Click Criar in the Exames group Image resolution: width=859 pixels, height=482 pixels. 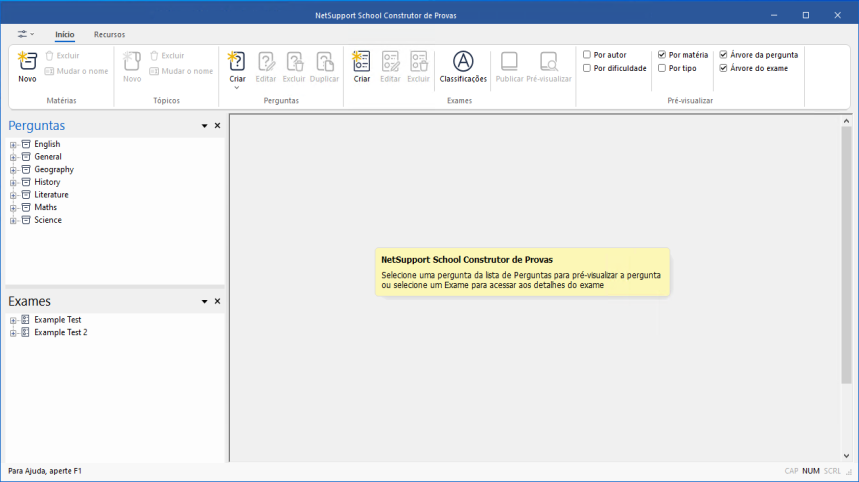tap(362, 67)
